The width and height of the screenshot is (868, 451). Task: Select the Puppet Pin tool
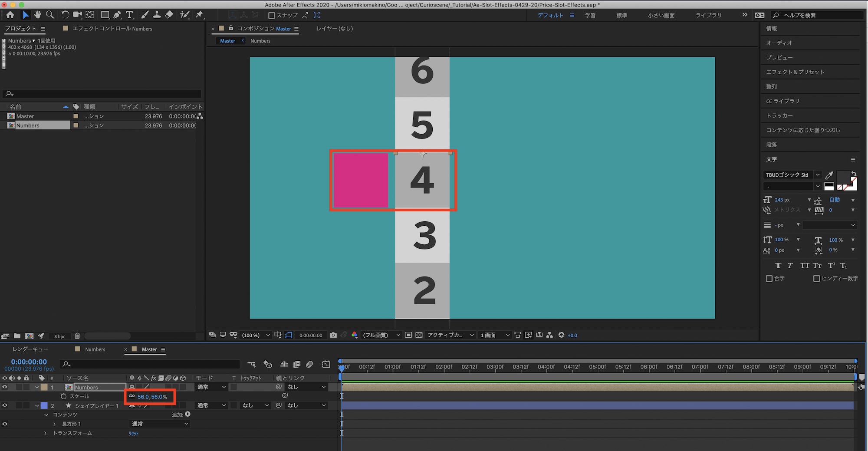point(199,15)
